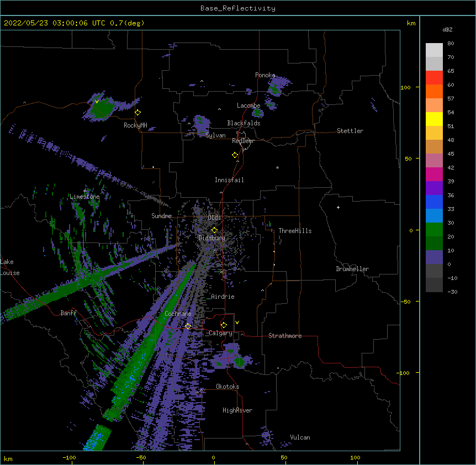Image resolution: width=476 pixels, height=465 pixels.
Task: Pick the purple 36-39 dBZ legend swatch
Action: point(434,188)
